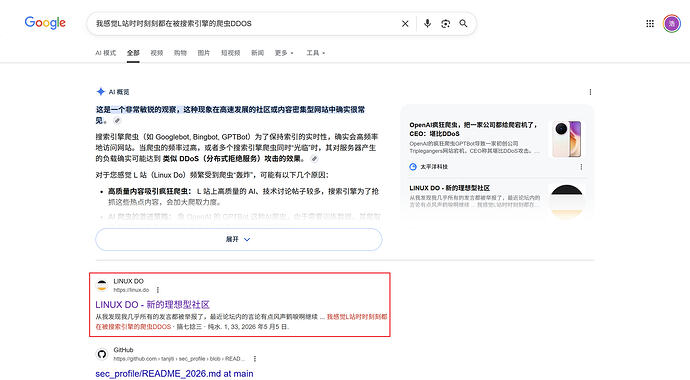This screenshot has height=380, width=690.
Task: Clear the search query with the X icon
Action: click(405, 24)
